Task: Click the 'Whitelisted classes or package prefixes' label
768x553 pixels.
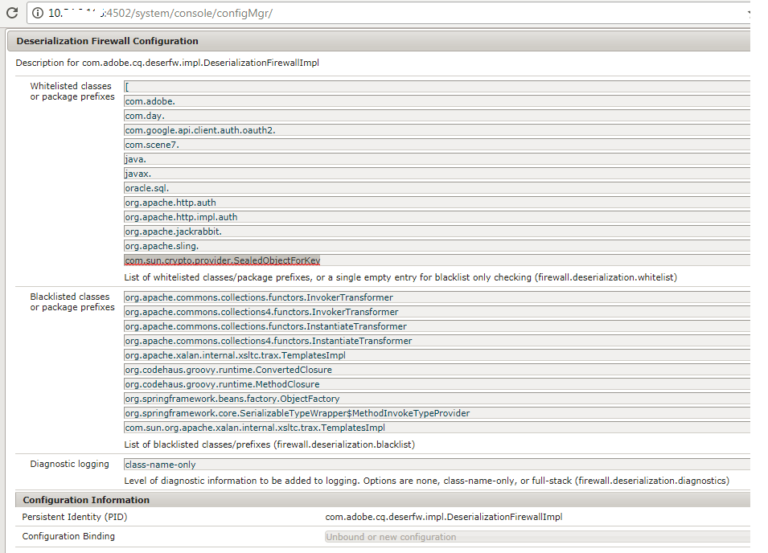Action: pos(72,91)
